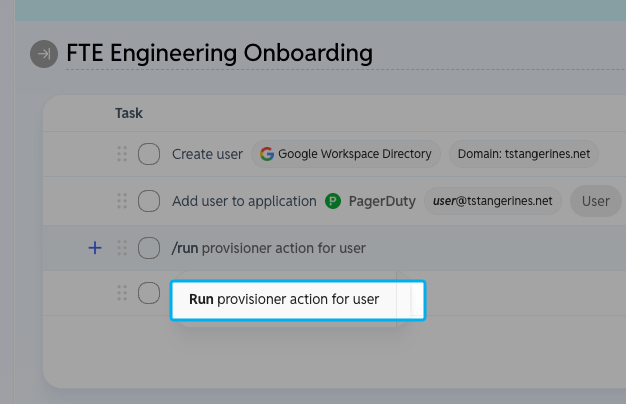The height and width of the screenshot is (404, 626).
Task: Grab the drag handle of Add user row
Action: pos(122,201)
